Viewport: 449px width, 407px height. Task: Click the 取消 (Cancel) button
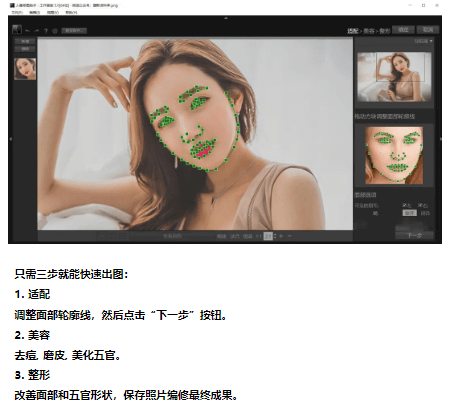pyautogui.click(x=428, y=30)
